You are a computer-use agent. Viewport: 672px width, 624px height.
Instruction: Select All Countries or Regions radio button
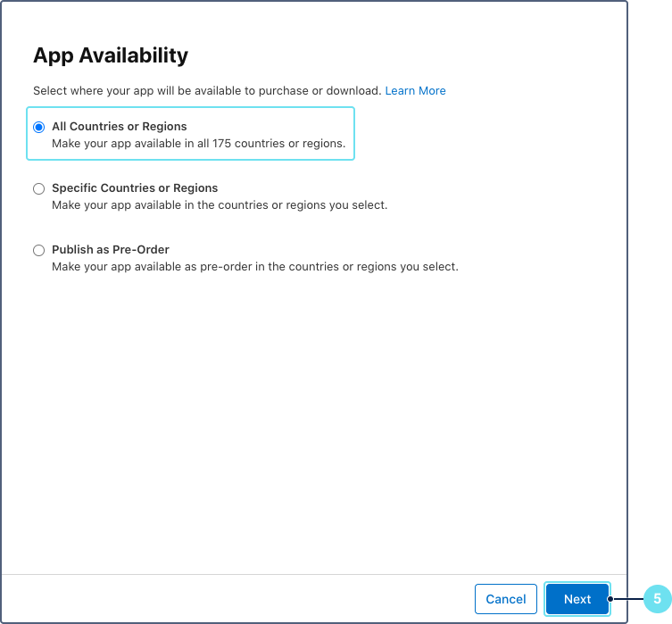click(x=39, y=128)
